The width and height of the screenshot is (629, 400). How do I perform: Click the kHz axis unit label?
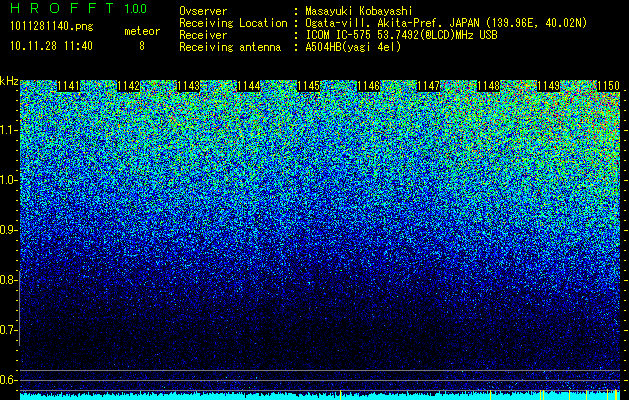tap(9, 81)
